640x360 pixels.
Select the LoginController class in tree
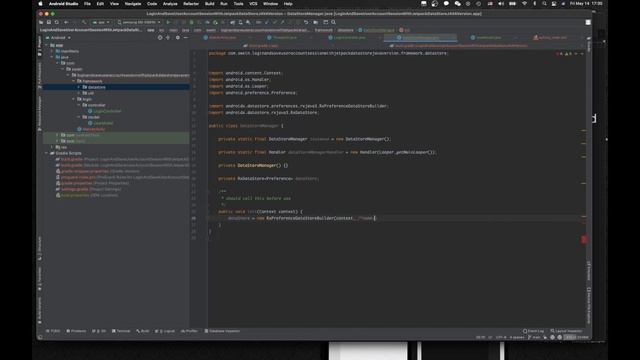(104, 111)
